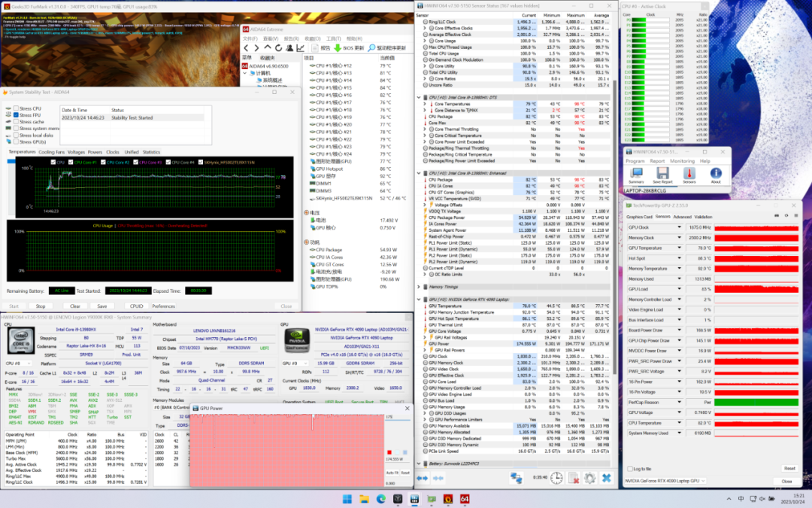Click the About info icon in HWiNFO64
Image resolution: width=812 pixels, height=508 pixels.
click(x=716, y=174)
